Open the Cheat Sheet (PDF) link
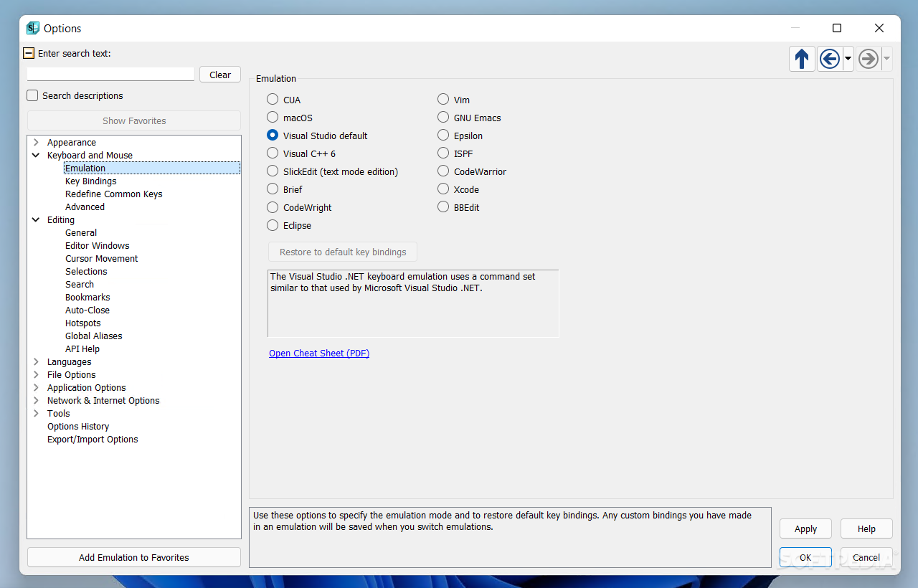The width and height of the screenshot is (918, 588). coord(319,354)
